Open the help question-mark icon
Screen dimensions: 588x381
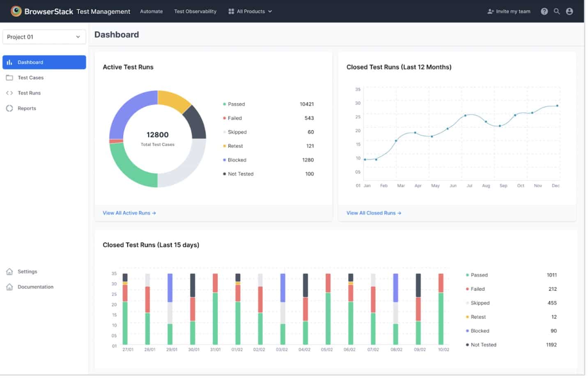544,11
